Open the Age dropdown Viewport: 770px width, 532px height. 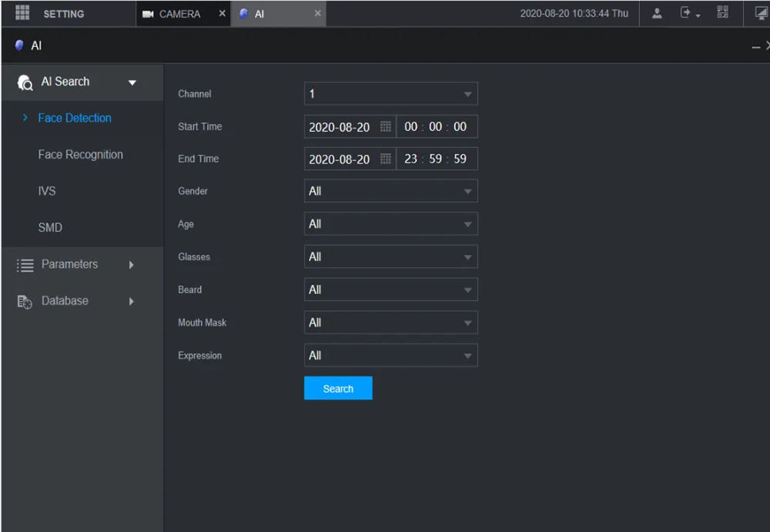(391, 224)
